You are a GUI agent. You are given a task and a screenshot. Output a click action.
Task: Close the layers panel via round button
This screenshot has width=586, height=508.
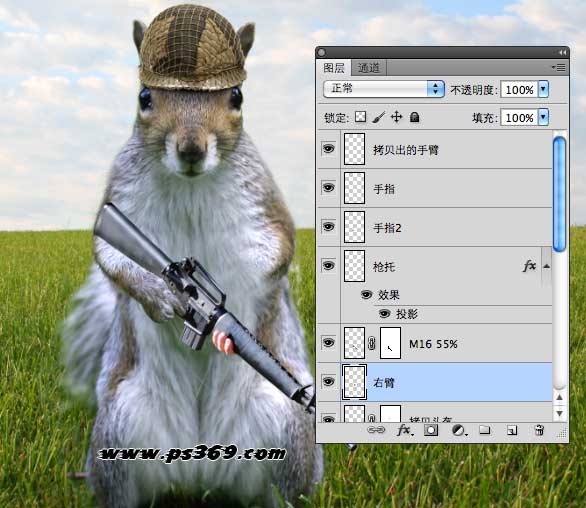click(321, 53)
